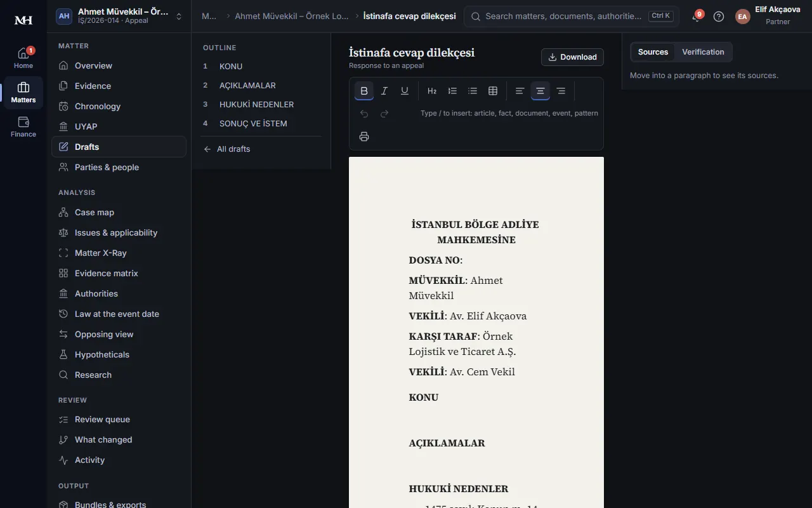812x508 pixels.
Task: Open Matter X-Ray
Action: pyautogui.click(x=119, y=253)
